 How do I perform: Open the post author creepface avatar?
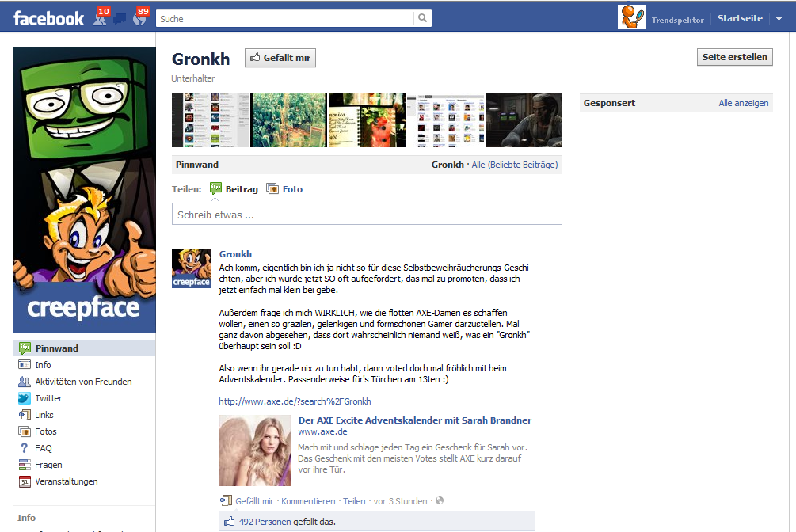pyautogui.click(x=192, y=268)
